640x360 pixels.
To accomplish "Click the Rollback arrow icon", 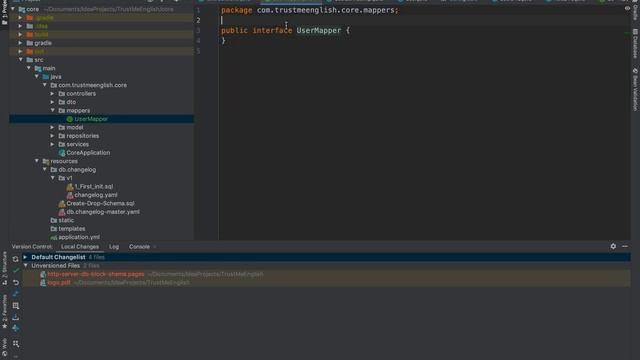I will [16, 282].
